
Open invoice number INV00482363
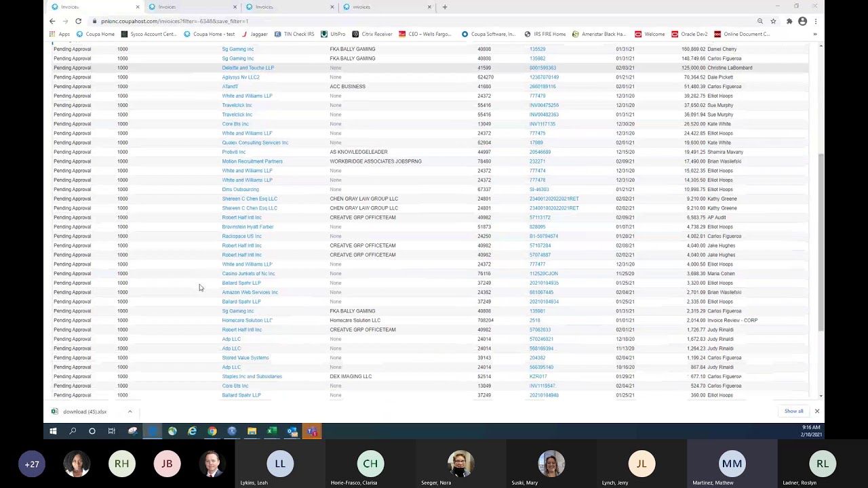(544, 115)
